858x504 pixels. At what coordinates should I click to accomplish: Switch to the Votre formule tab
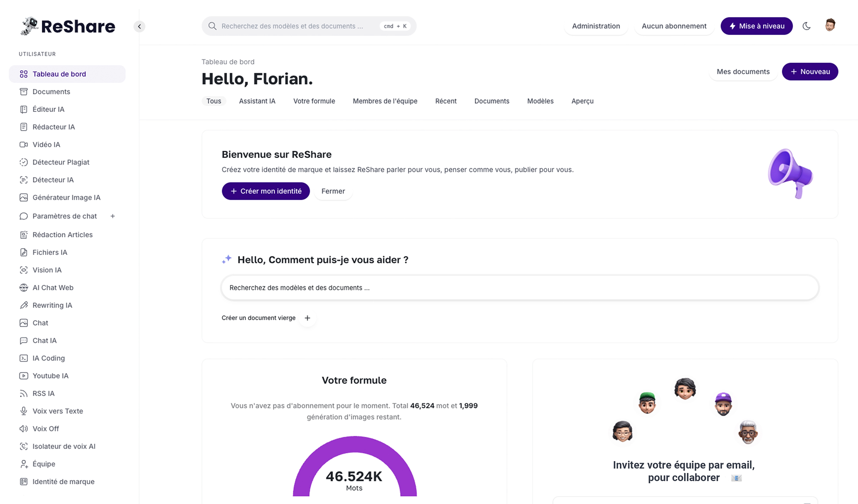click(x=314, y=101)
